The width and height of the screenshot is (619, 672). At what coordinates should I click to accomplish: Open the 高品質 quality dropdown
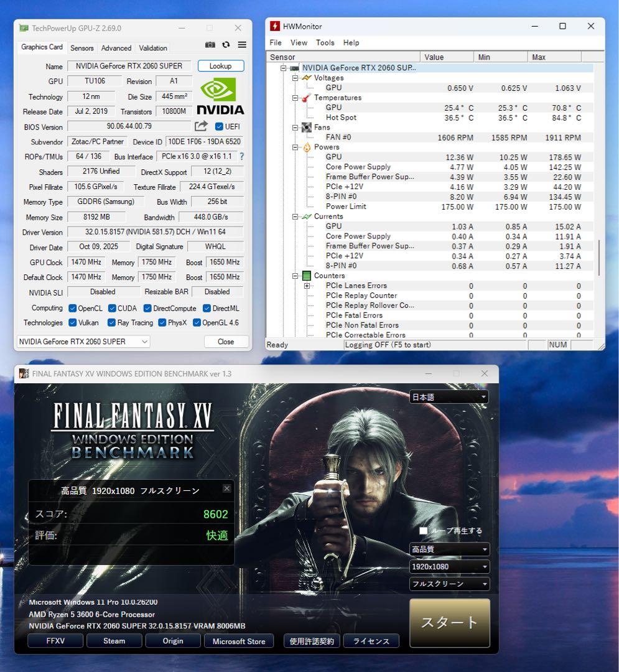(x=449, y=549)
